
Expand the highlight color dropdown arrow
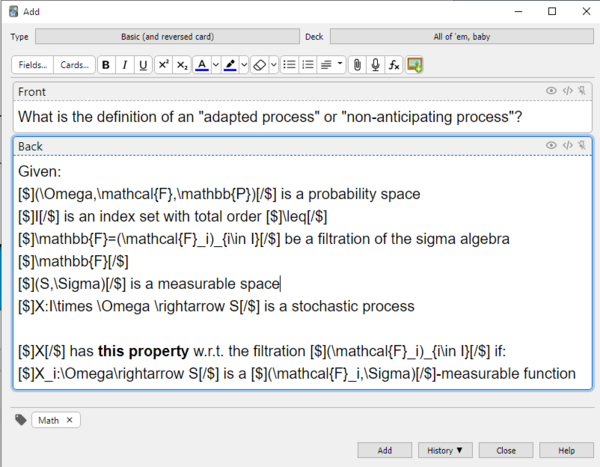point(243,65)
